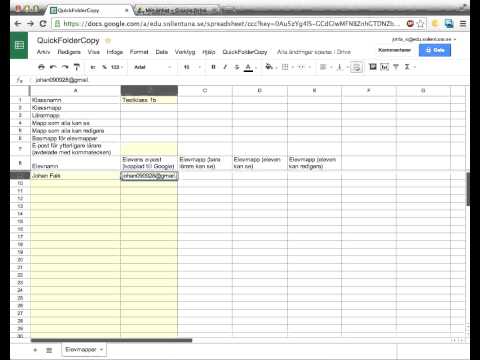Turn on the filter
The height and width of the screenshot is (360, 480).
tap(396, 67)
